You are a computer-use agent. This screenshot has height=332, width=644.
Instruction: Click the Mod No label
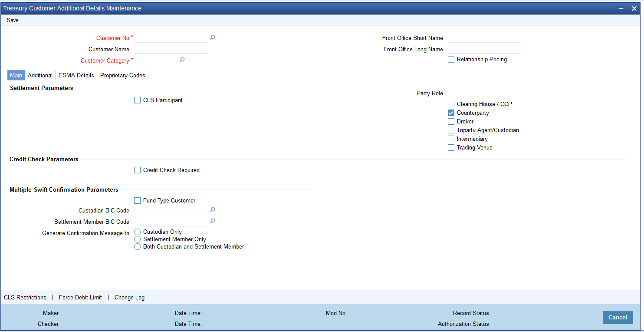pos(335,313)
